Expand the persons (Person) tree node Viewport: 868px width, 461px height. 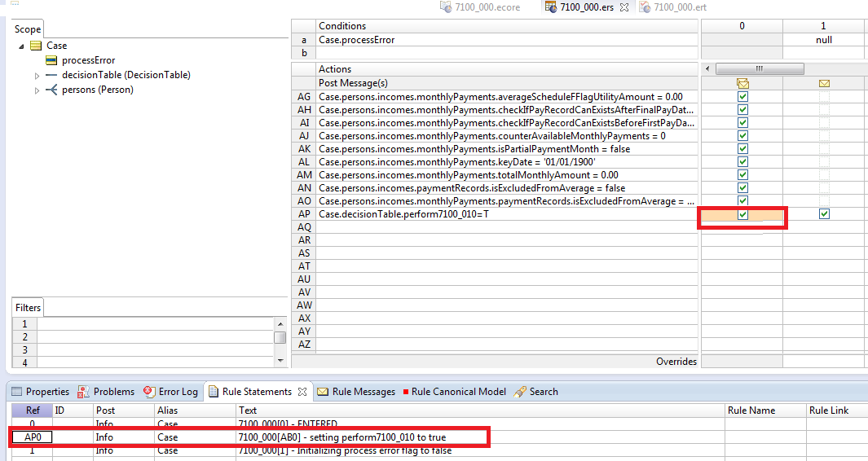point(37,90)
